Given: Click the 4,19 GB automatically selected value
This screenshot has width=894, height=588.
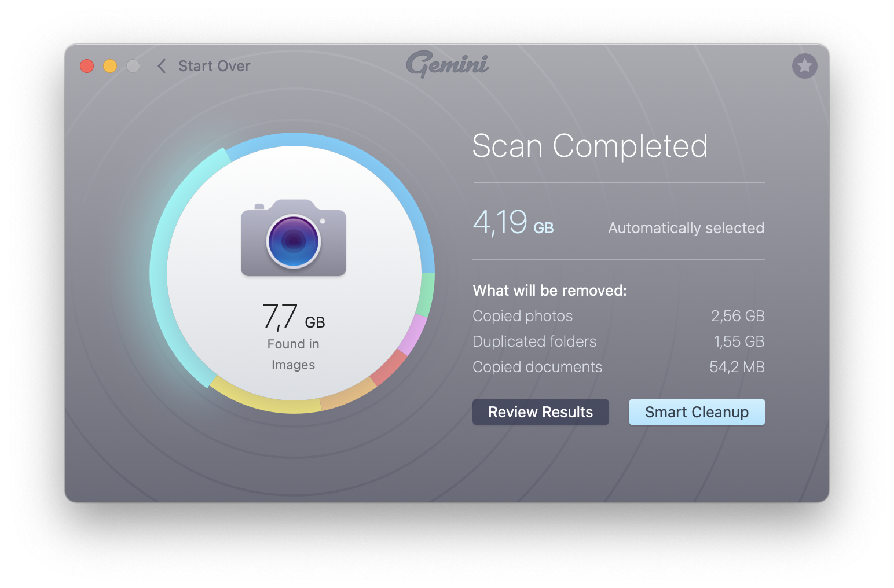Looking at the screenshot, I should [513, 223].
